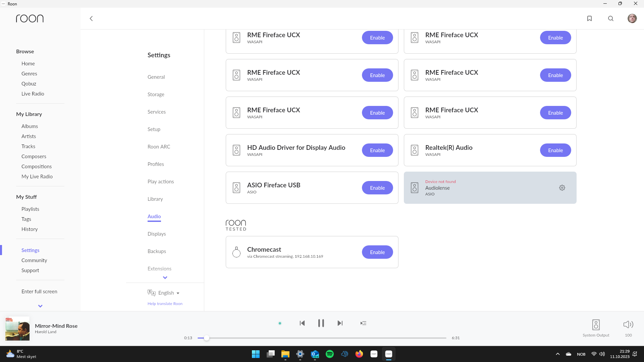Go to previous track
This screenshot has height=362, width=644.
pos(302,323)
